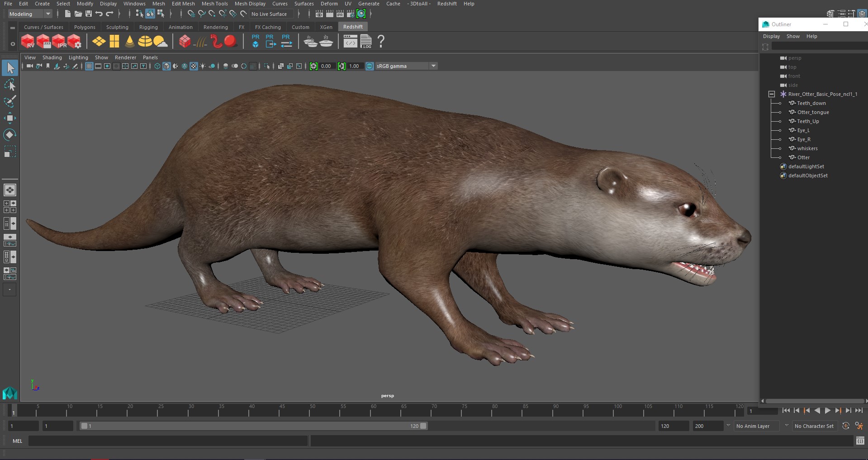
Task: Open the Redshift top menu
Action: tap(447, 4)
